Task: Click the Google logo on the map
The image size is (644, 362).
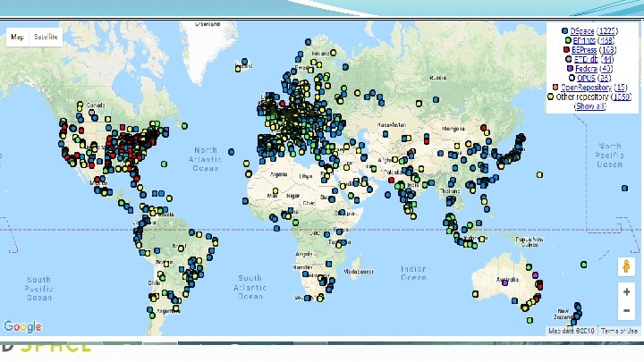Action: (x=22, y=326)
